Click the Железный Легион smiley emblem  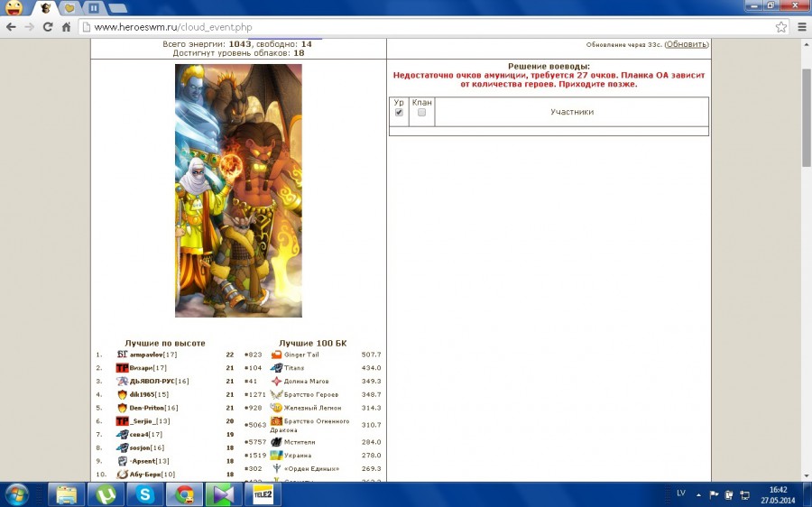pos(277,408)
